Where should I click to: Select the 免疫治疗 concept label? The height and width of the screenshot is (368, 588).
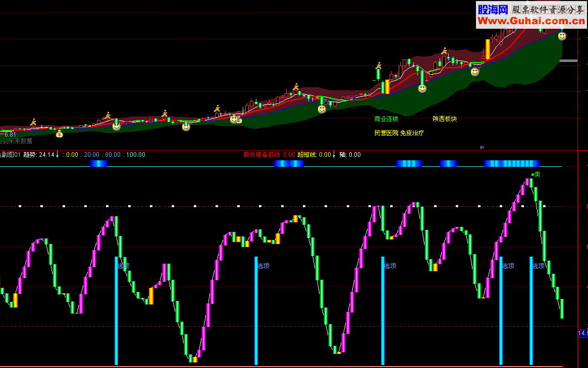coord(412,133)
